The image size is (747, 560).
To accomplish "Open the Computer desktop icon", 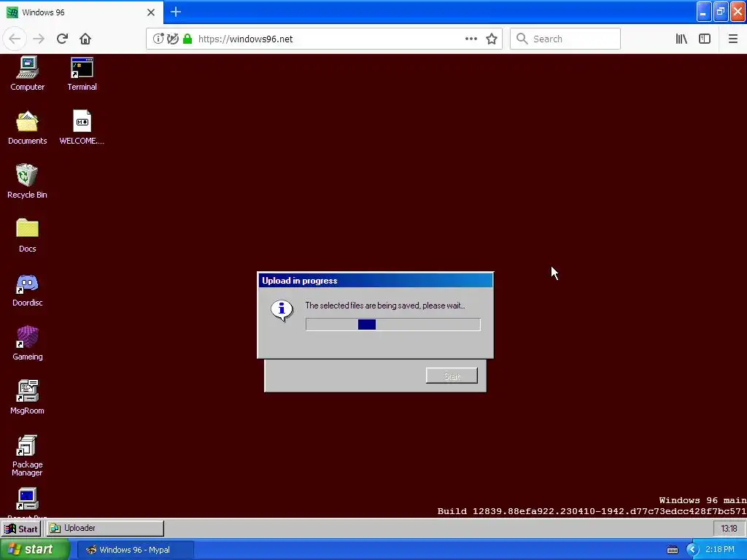I will click(x=27, y=73).
